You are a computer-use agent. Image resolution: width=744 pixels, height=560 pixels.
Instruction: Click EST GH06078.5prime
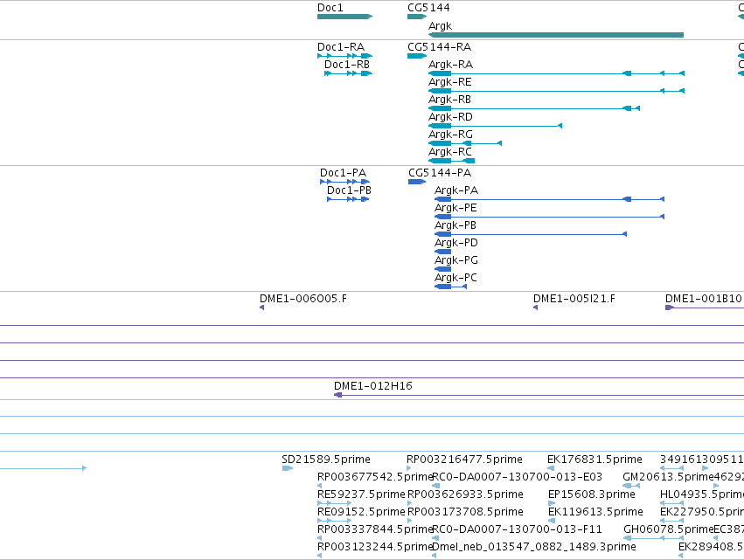pyautogui.click(x=653, y=538)
